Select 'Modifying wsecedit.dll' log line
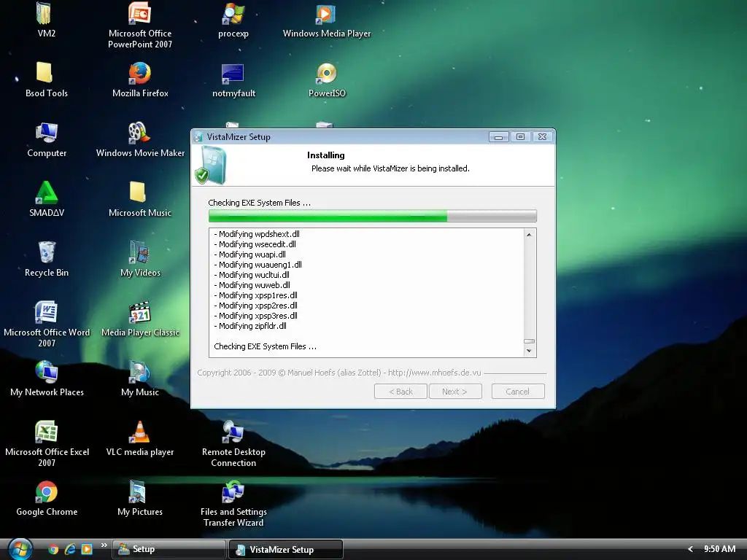The height and width of the screenshot is (560, 747). pos(255,244)
